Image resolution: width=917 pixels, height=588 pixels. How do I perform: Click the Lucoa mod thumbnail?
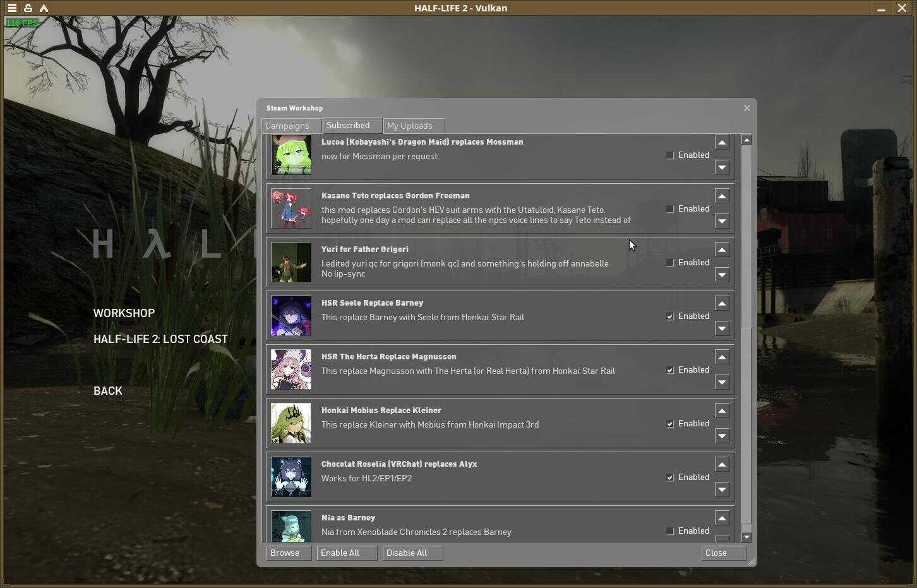pos(291,155)
